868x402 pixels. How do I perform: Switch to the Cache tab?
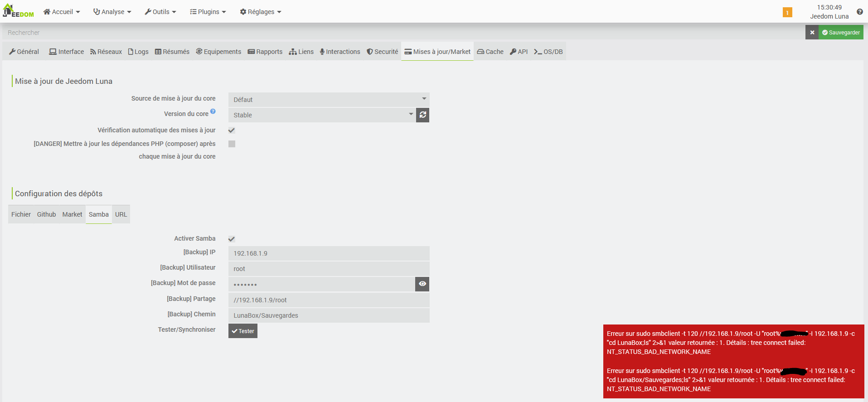point(490,52)
